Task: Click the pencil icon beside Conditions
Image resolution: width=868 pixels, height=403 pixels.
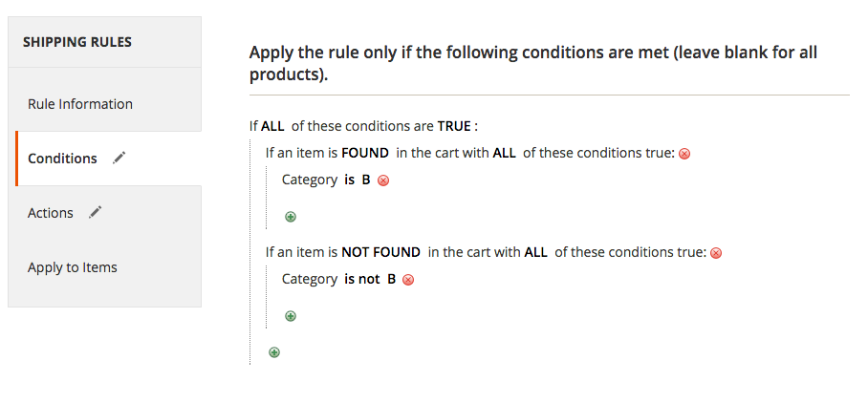Action: (119, 158)
